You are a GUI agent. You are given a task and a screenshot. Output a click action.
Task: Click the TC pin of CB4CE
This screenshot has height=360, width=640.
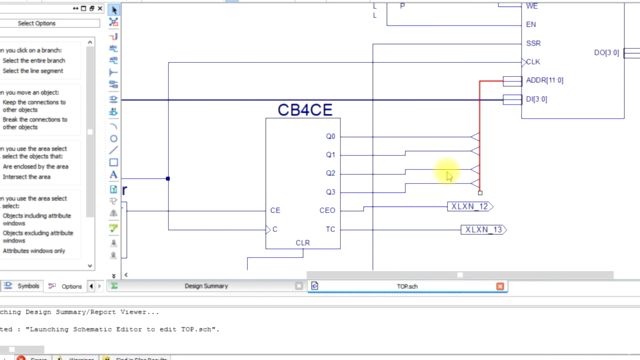[x=330, y=229]
